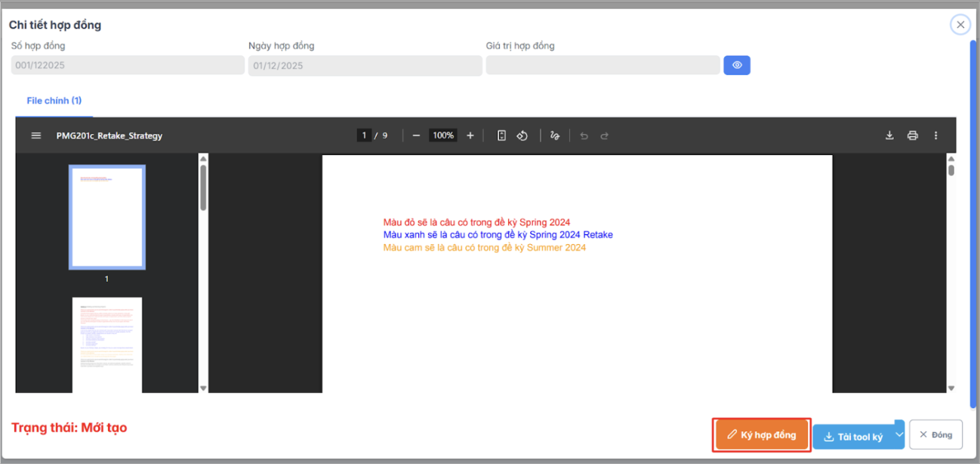This screenshot has width=980, height=464.
Task: Print the contract document
Action: (913, 135)
